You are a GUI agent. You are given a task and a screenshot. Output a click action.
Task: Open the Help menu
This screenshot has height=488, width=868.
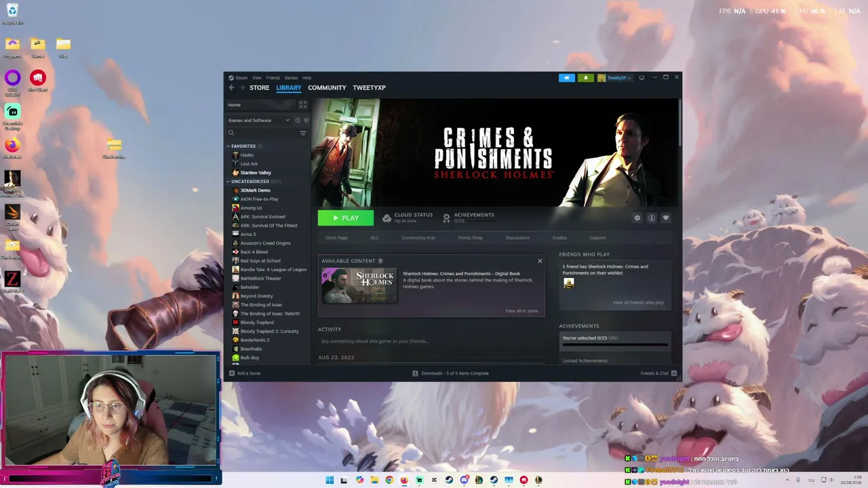pos(307,78)
